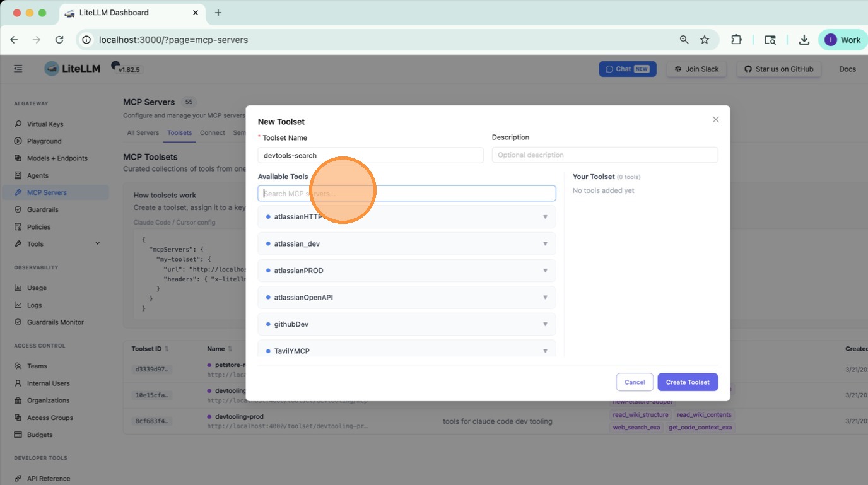Click the browser reload icon

[59, 40]
